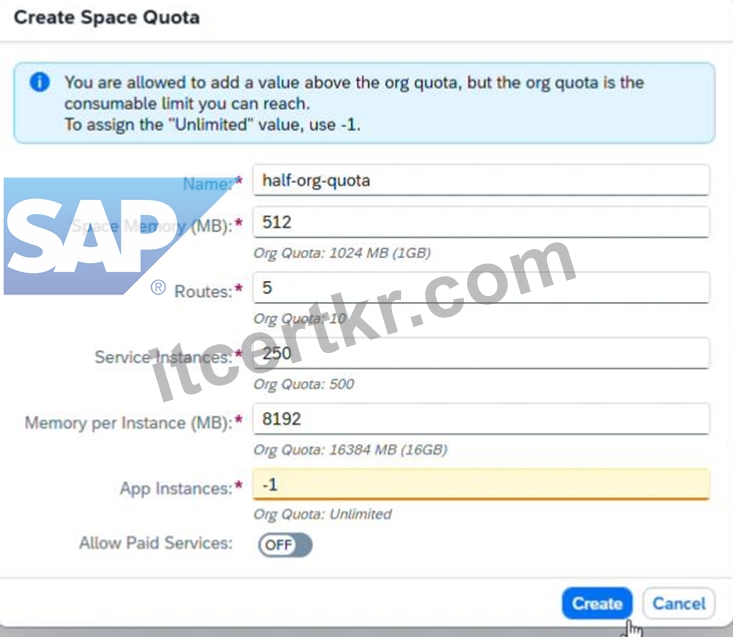Click the highlighted App Instances field
733x637 pixels.
click(x=481, y=485)
